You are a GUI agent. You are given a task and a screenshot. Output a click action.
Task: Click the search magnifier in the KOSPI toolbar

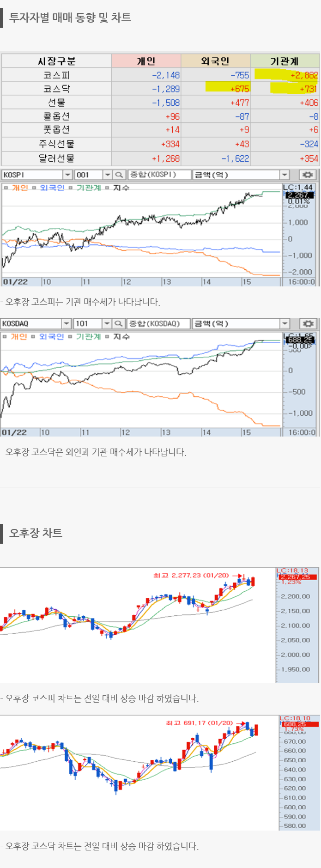[119, 175]
